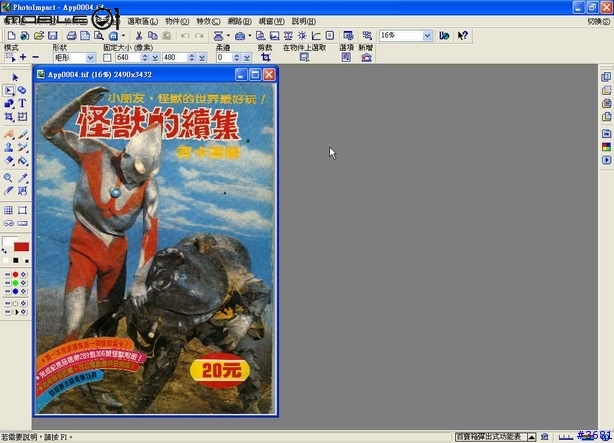Image resolution: width=614 pixels, height=443 pixels.
Task: Print the document with printer icon
Action: coord(71,36)
